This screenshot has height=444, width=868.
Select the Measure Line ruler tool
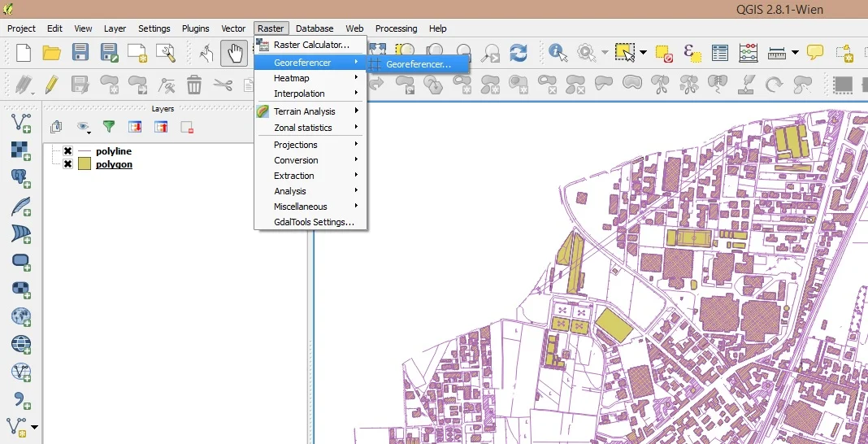[x=777, y=53]
